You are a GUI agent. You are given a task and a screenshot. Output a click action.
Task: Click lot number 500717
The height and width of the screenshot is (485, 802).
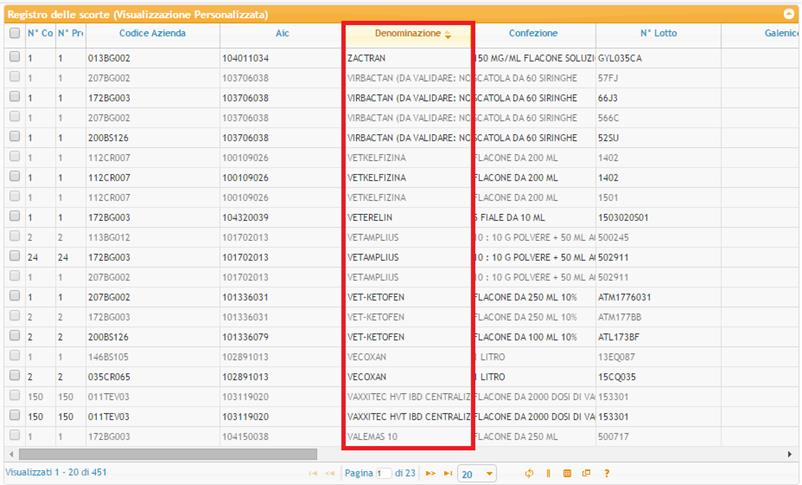(x=613, y=437)
